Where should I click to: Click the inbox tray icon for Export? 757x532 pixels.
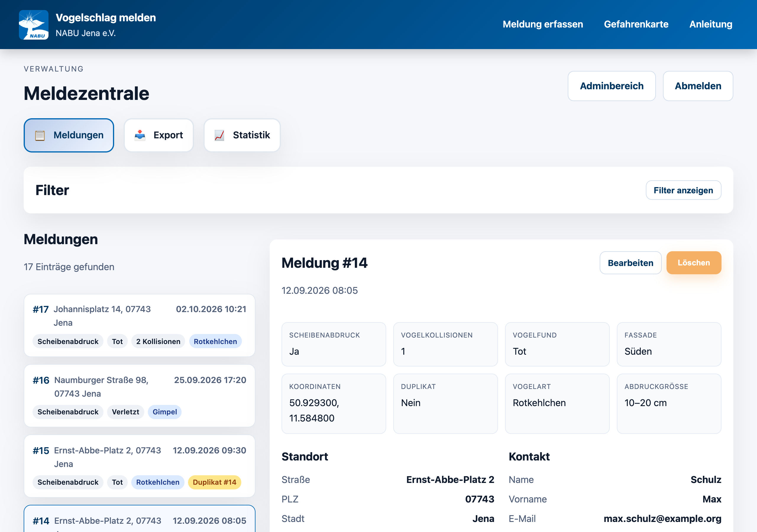[x=140, y=135]
